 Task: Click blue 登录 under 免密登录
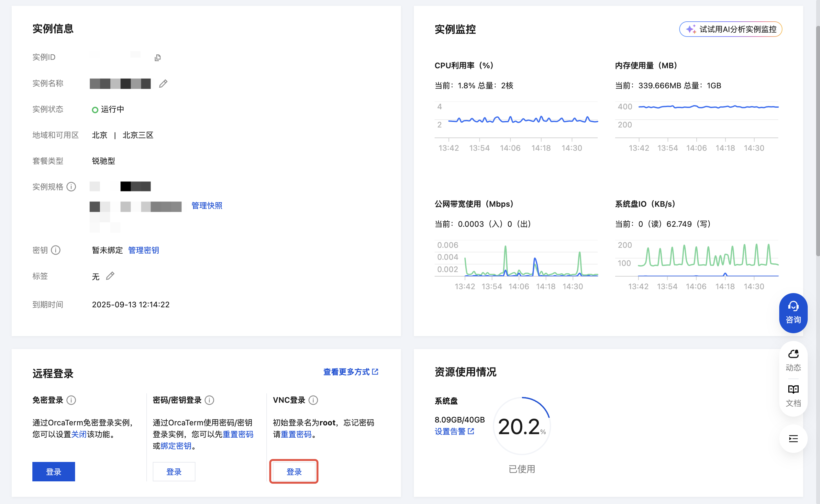[54, 471]
